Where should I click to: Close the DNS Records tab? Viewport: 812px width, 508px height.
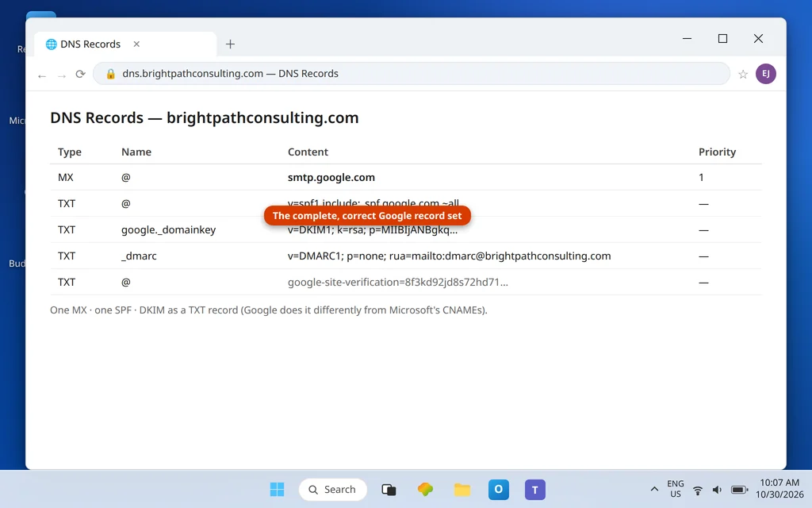[136, 44]
